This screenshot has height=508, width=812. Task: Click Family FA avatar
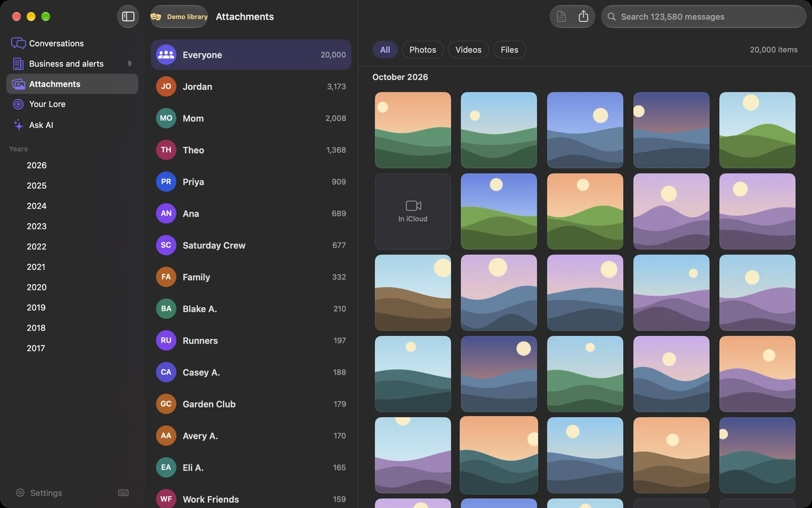[x=166, y=277]
